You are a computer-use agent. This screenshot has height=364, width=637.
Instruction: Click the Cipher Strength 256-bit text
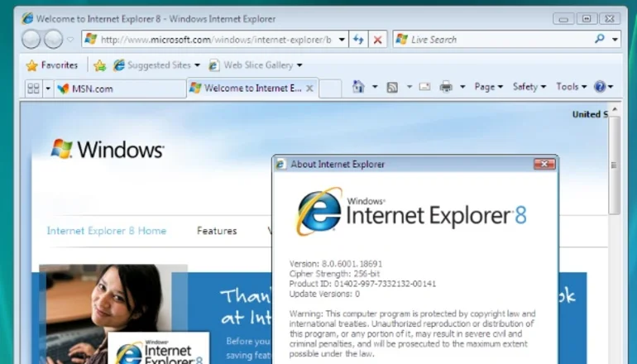[x=335, y=274]
